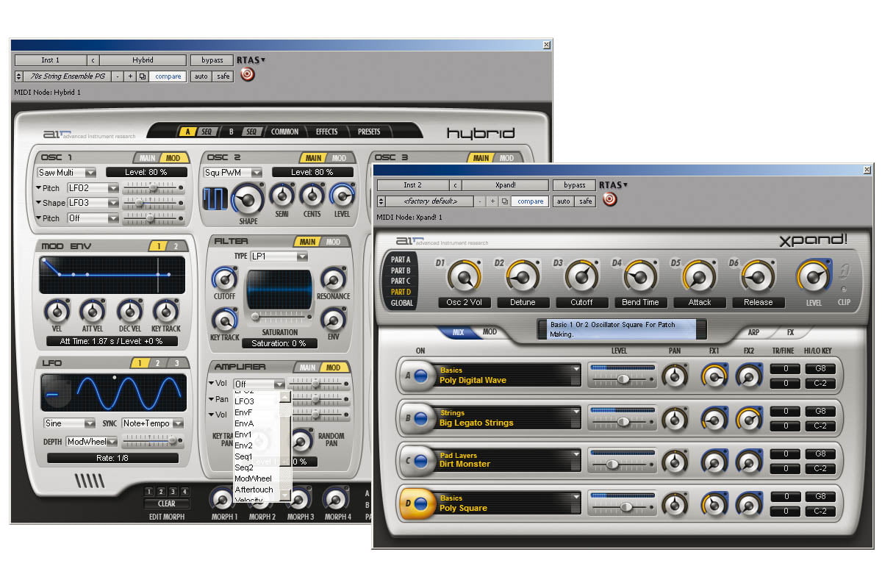Click the Morph 4 knob

[337, 499]
